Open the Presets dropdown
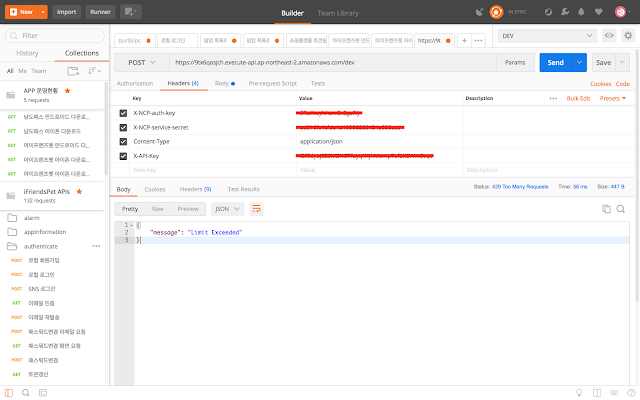This screenshot has height=400, width=640. [x=612, y=98]
